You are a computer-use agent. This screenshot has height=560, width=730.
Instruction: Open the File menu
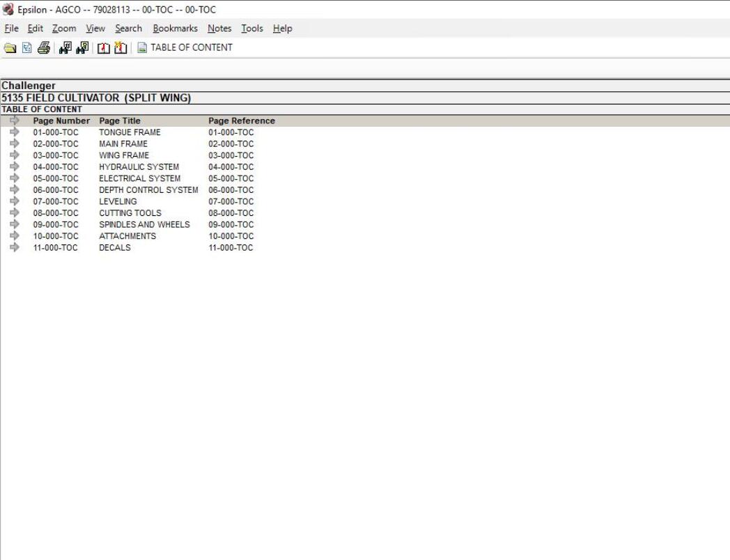click(11, 29)
